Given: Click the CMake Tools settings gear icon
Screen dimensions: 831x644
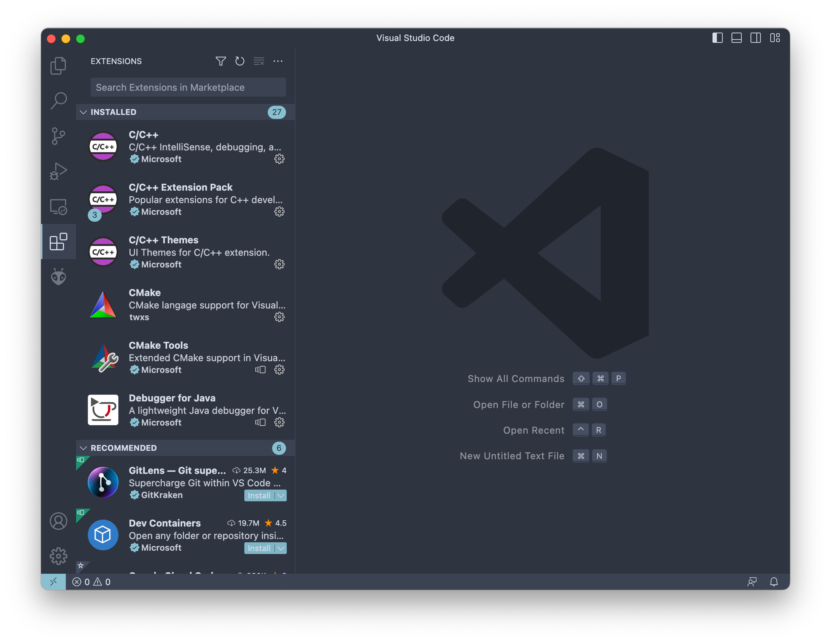Looking at the screenshot, I should pos(279,369).
